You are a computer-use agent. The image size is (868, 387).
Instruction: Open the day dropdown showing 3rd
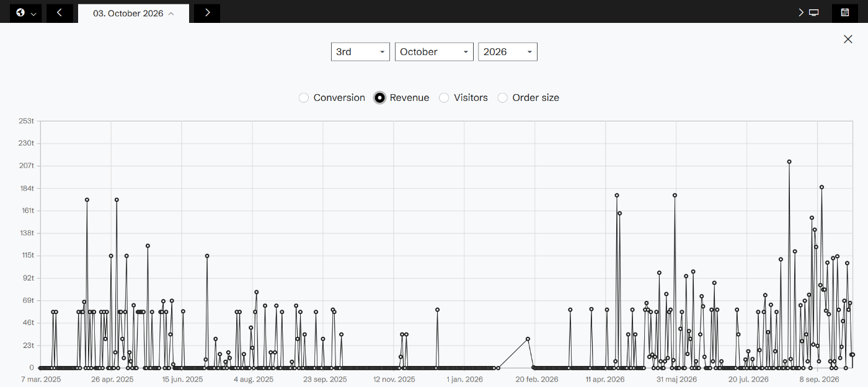tap(360, 52)
